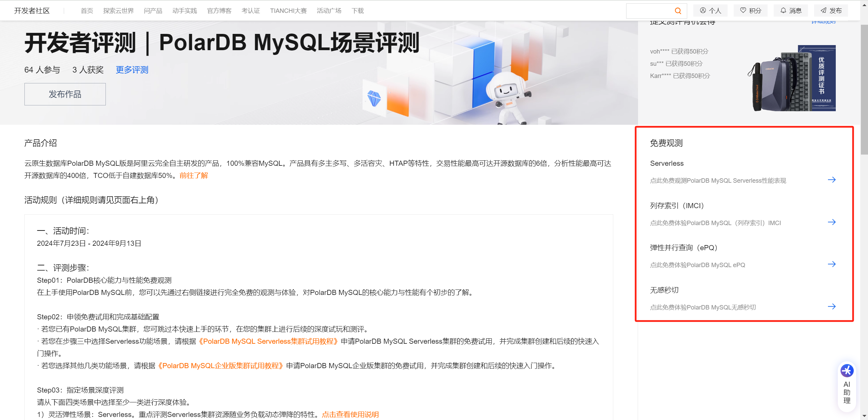The height and width of the screenshot is (420, 868).
Task: Open the AI助理 assistant icon
Action: point(847,371)
